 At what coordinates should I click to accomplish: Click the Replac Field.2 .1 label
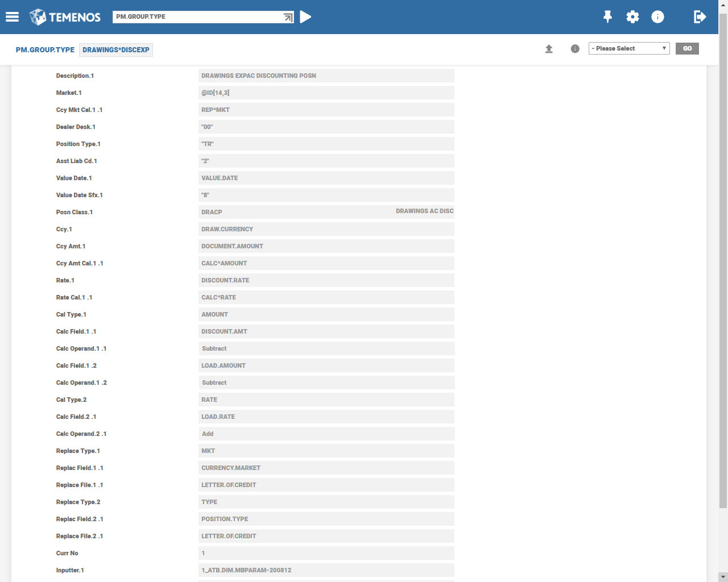tap(80, 519)
